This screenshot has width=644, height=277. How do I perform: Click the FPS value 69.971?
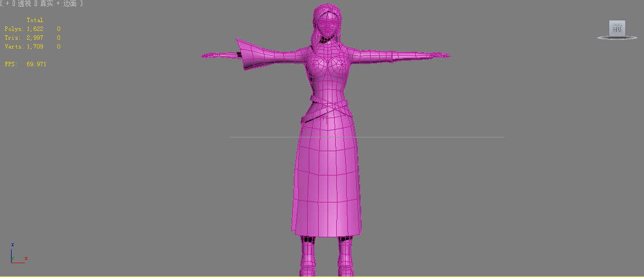tap(36, 65)
